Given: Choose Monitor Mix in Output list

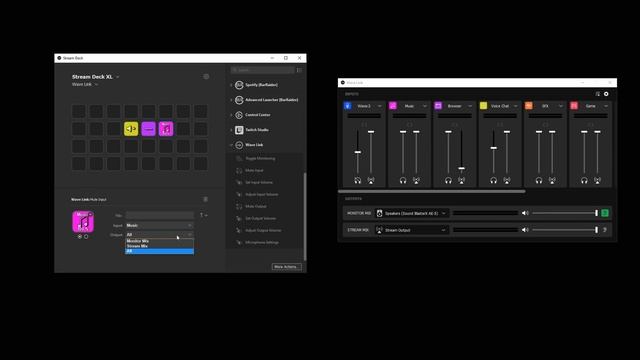Looking at the screenshot, I should pos(160,241).
